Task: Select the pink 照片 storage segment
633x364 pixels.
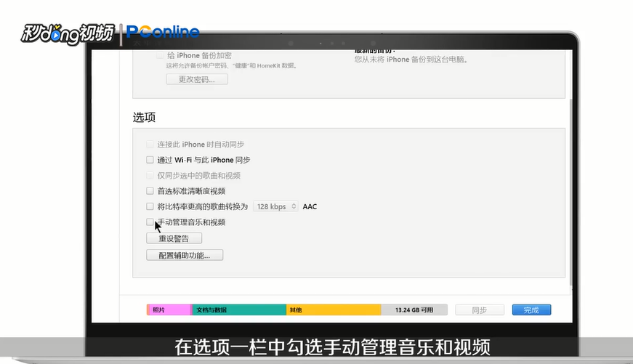Action: pyautogui.click(x=169, y=310)
